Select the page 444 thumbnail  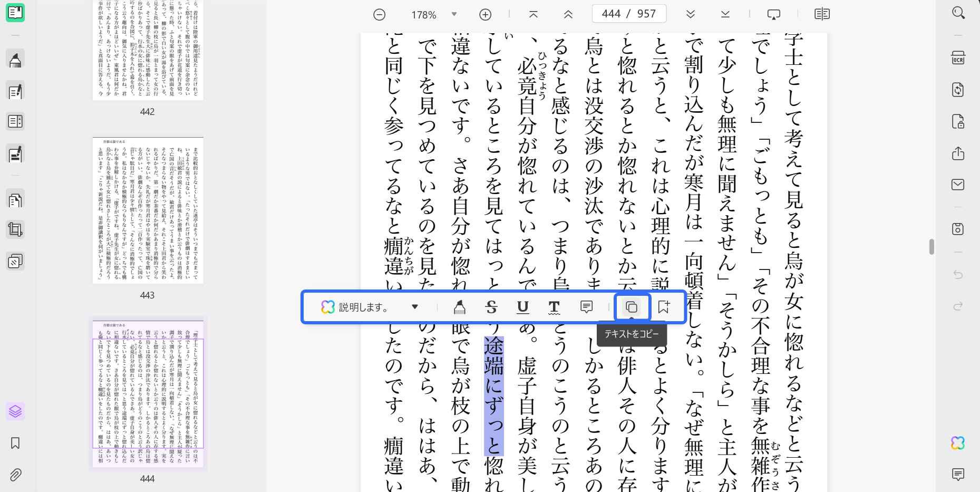148,393
